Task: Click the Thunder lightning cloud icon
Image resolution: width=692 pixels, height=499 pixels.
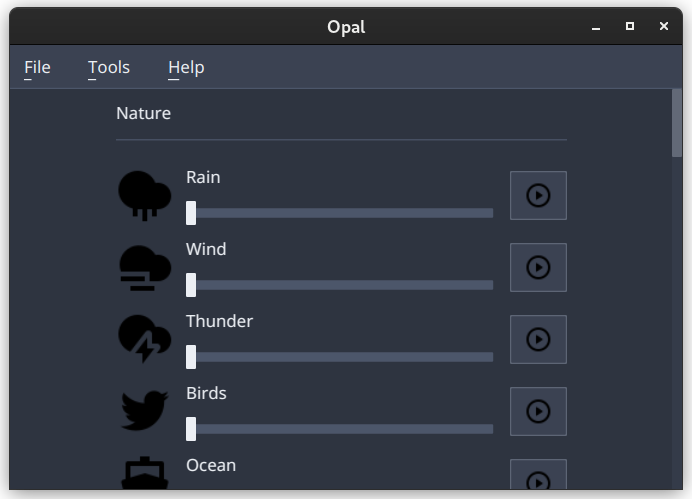Action: coord(144,339)
